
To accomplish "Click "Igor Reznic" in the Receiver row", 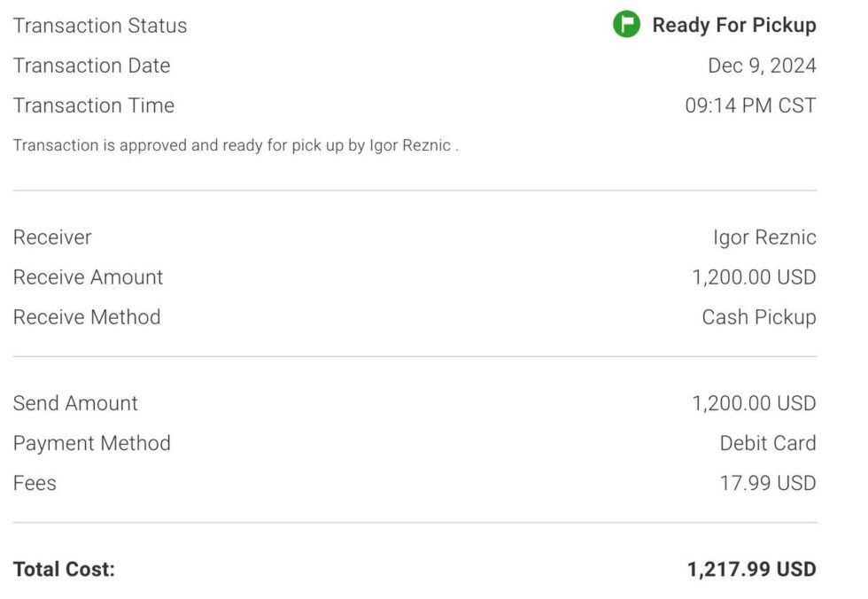I will pos(764,237).
